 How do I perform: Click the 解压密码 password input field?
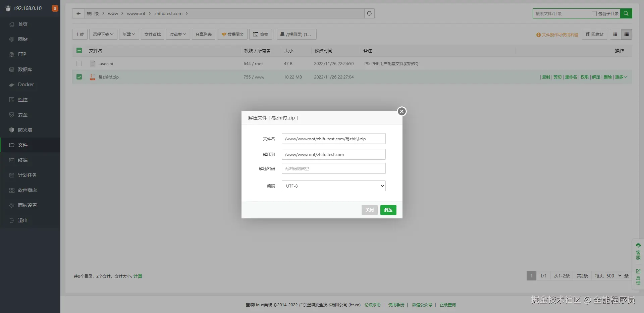pos(334,168)
